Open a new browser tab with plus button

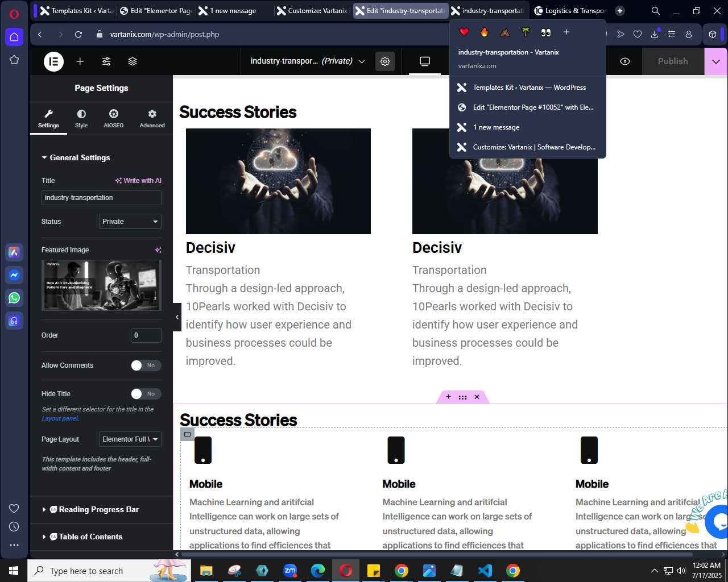(620, 11)
